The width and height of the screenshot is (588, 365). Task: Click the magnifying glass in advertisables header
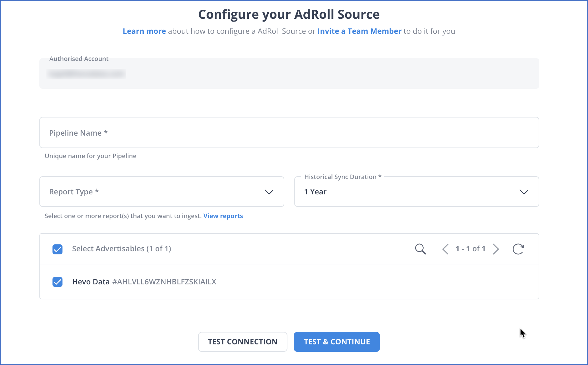tap(420, 249)
